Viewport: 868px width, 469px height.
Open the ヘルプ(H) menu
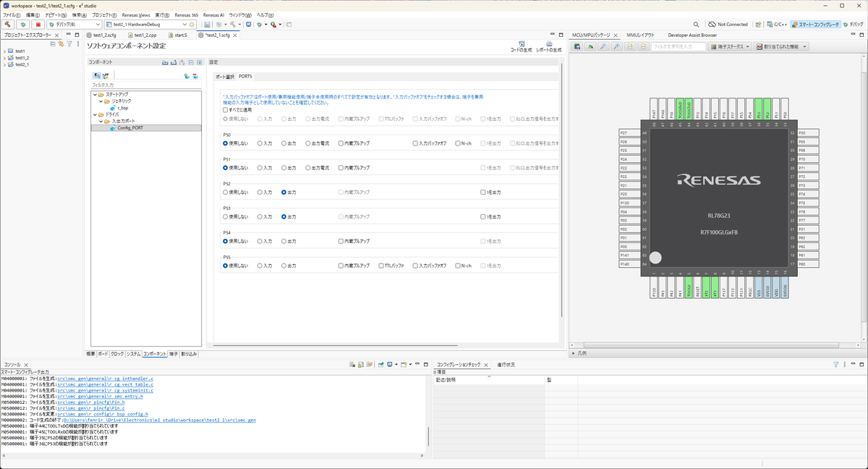266,14
